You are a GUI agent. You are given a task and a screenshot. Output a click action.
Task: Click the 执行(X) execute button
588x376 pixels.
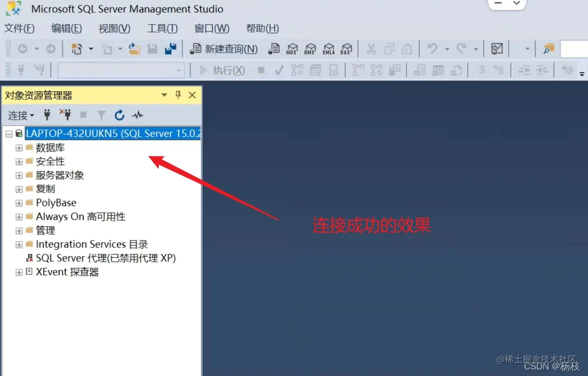tap(222, 70)
